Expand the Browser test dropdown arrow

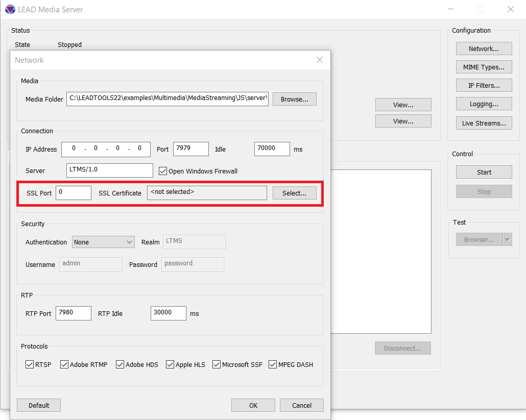507,240
